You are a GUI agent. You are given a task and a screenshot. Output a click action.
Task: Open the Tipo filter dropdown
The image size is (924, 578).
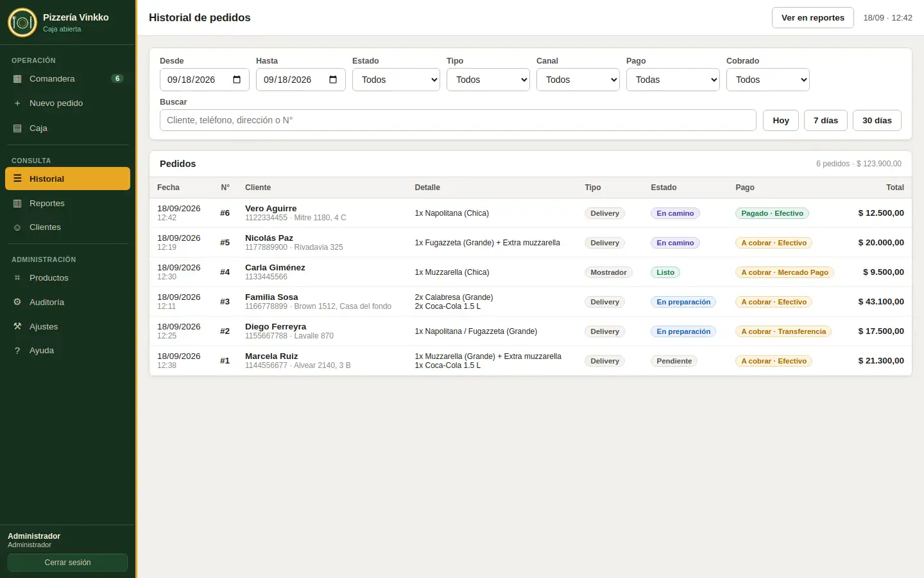(x=488, y=80)
